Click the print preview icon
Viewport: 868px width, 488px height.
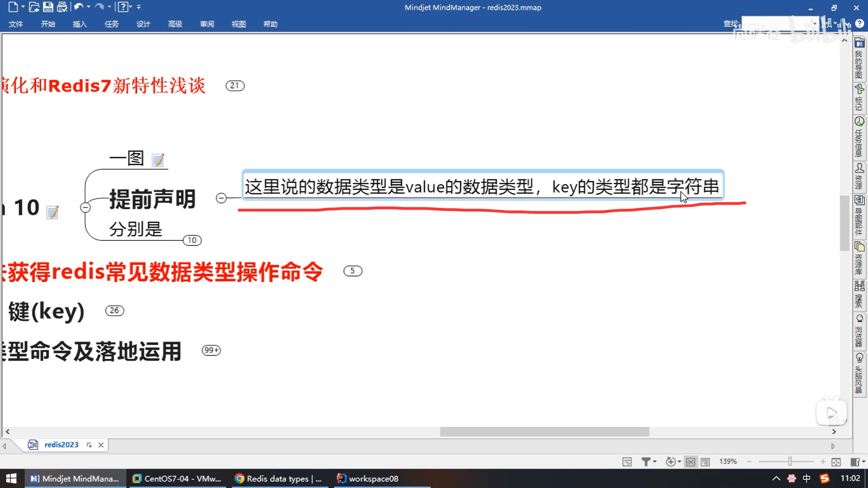(x=62, y=7)
